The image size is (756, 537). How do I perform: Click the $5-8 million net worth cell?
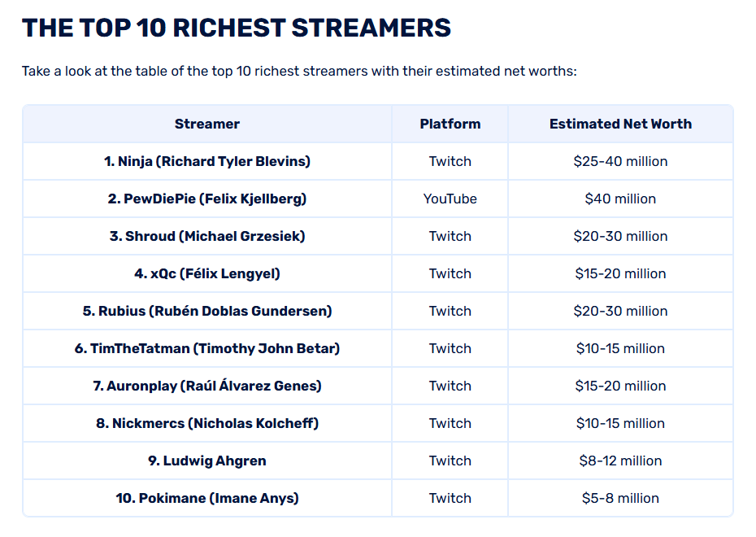[620, 498]
